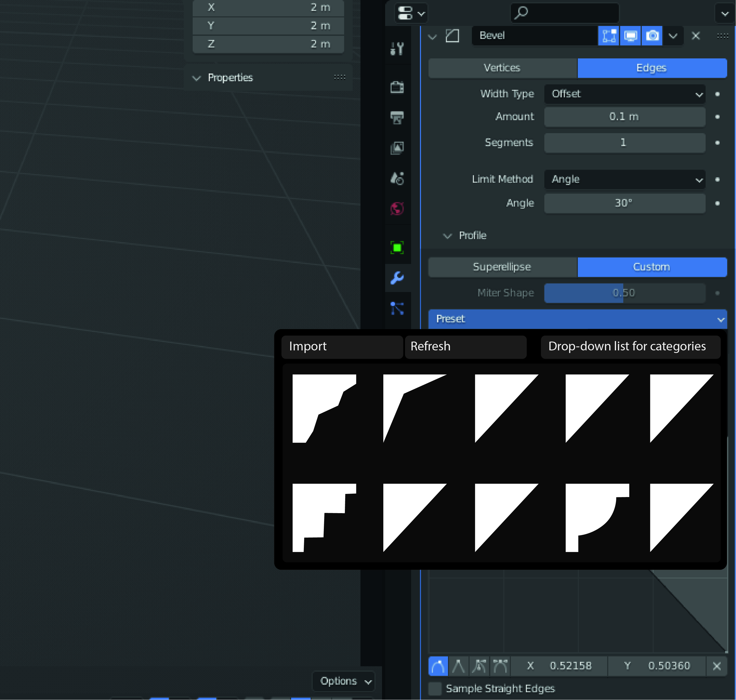The image size is (736, 700).
Task: Toggle Bevel modifier viewport display
Action: point(630,36)
